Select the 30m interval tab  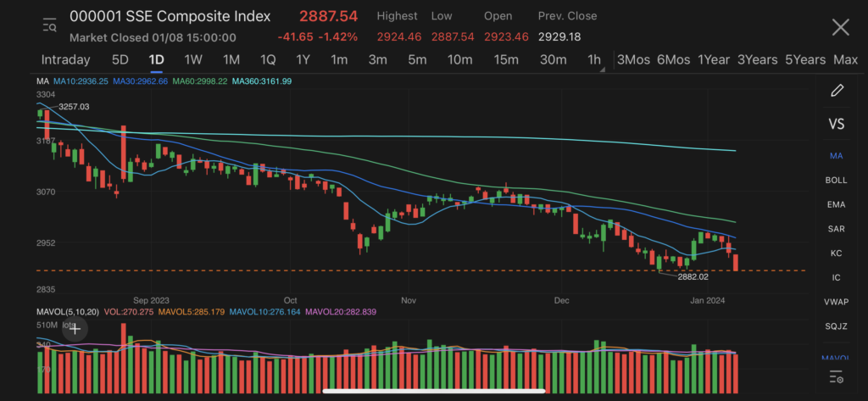click(x=553, y=60)
